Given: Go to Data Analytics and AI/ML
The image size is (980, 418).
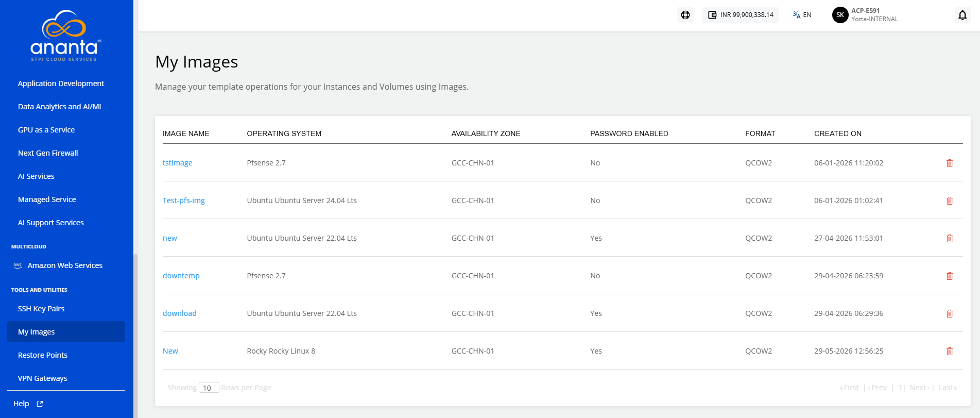Looking at the screenshot, I should tap(60, 107).
